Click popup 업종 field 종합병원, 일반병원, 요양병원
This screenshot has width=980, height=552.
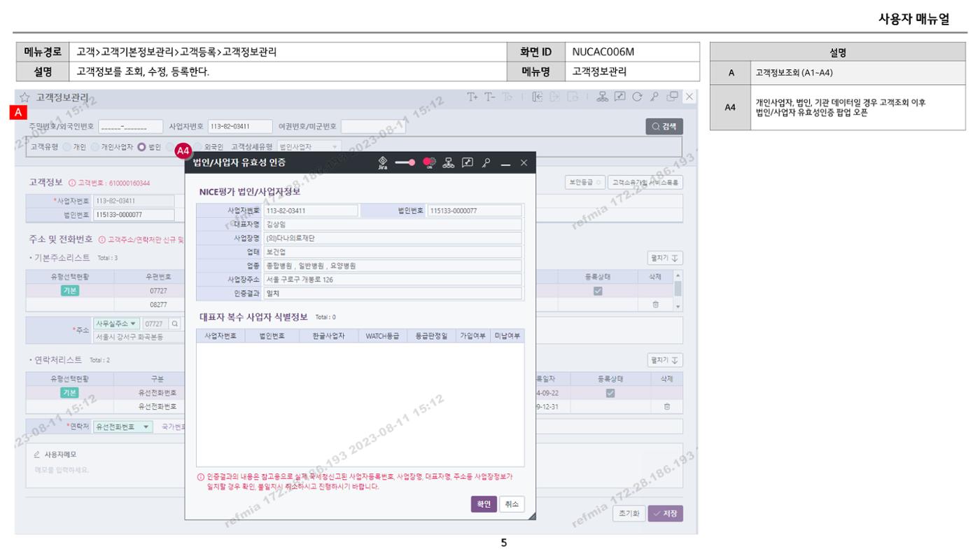tap(393, 266)
